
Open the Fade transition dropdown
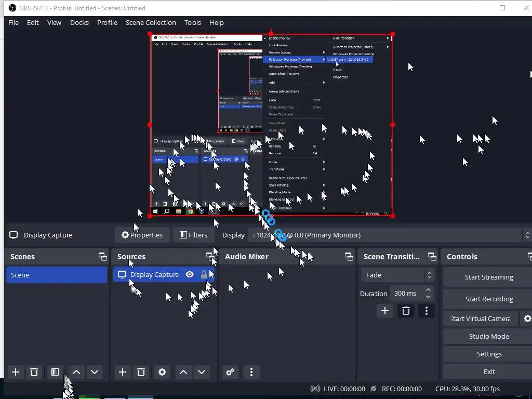point(397,275)
